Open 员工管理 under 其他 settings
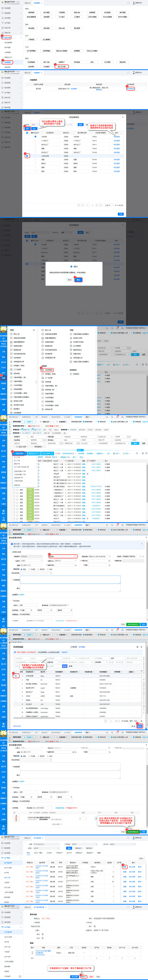This screenshot has width=148, height=980. coord(107,62)
